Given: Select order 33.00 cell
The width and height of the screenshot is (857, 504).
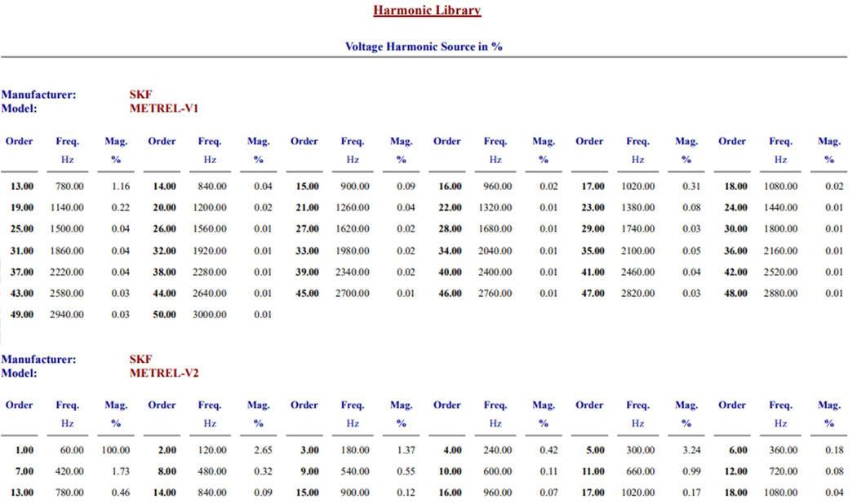Looking at the screenshot, I should [307, 250].
